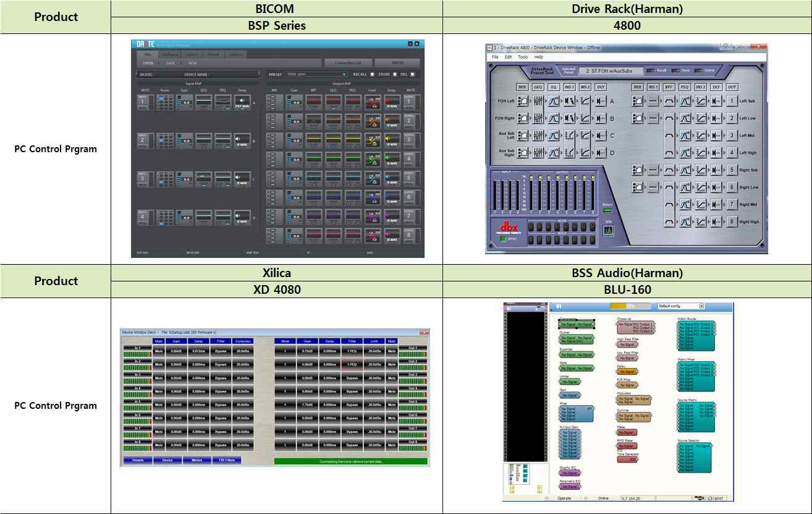Check the RECALL checkbox in BICOM window
The height and width of the screenshot is (514, 812).
pyautogui.click(x=372, y=74)
